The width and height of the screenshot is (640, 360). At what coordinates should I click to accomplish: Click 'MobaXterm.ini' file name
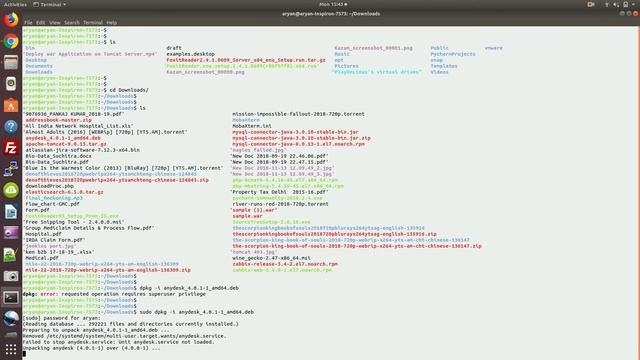(252, 126)
